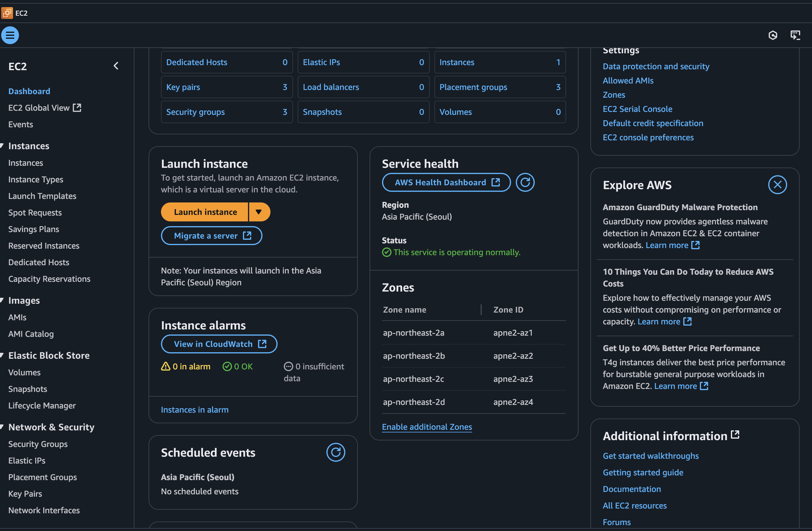Image resolution: width=812 pixels, height=531 pixels.
Task: Open the Volumes resource tile
Action: pyautogui.click(x=500, y=112)
